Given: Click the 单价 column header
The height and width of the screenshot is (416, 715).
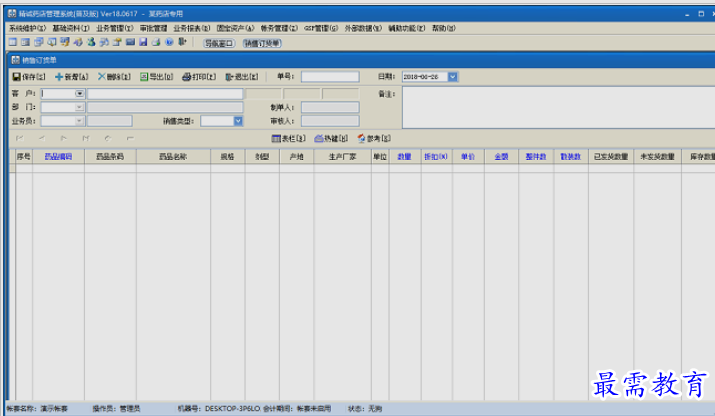Looking at the screenshot, I should [468, 156].
